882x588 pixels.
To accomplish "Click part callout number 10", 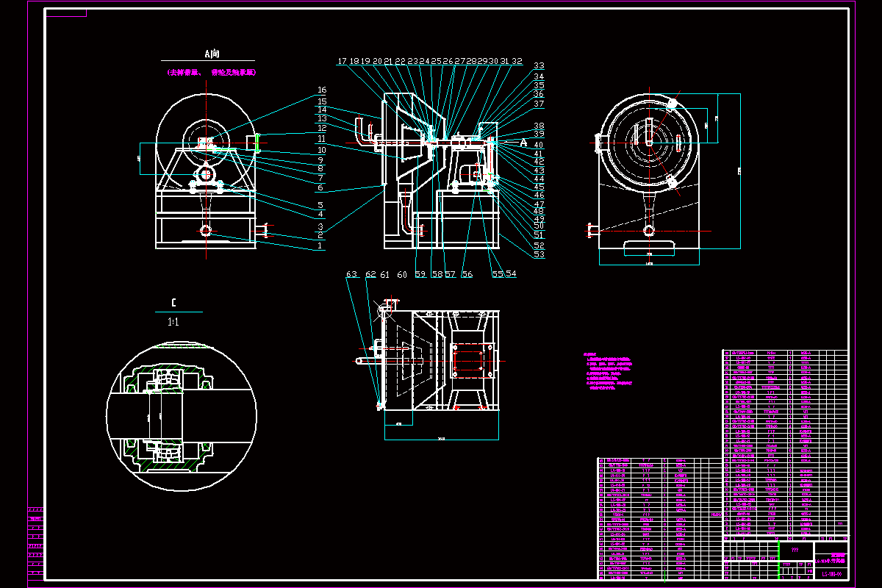I will (321, 150).
